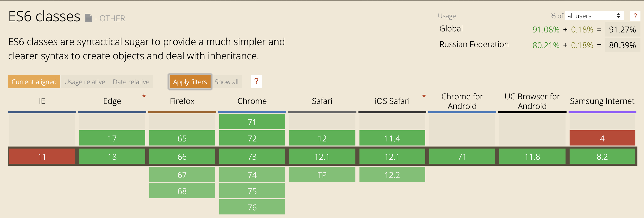The width and height of the screenshot is (644, 218).
Task: Open the usage help question mark icon
Action: pos(635,16)
